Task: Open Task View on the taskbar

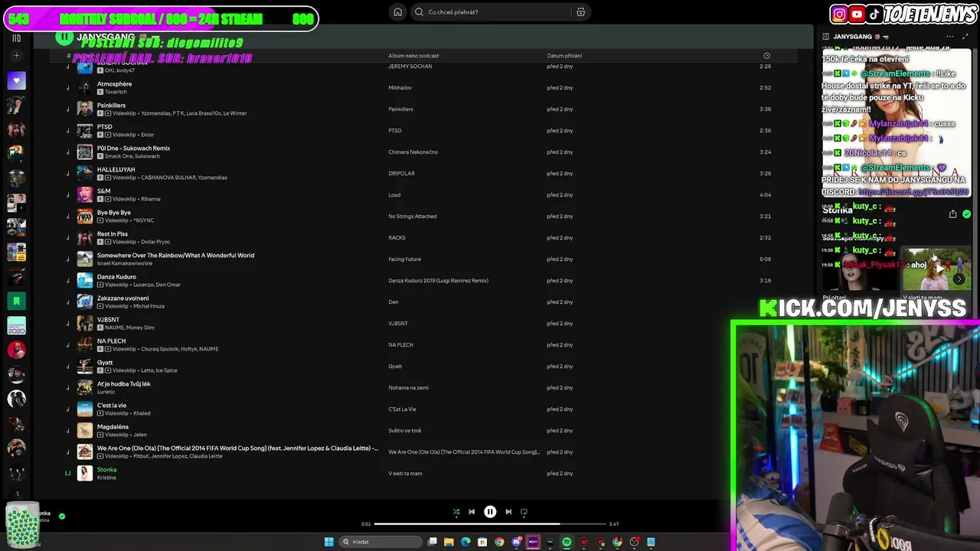Action: point(433,542)
